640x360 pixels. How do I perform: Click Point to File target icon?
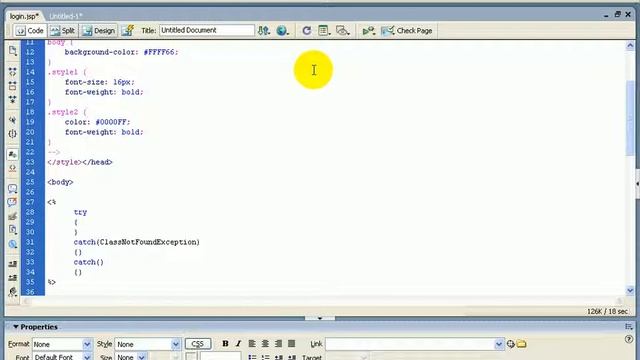point(511,344)
